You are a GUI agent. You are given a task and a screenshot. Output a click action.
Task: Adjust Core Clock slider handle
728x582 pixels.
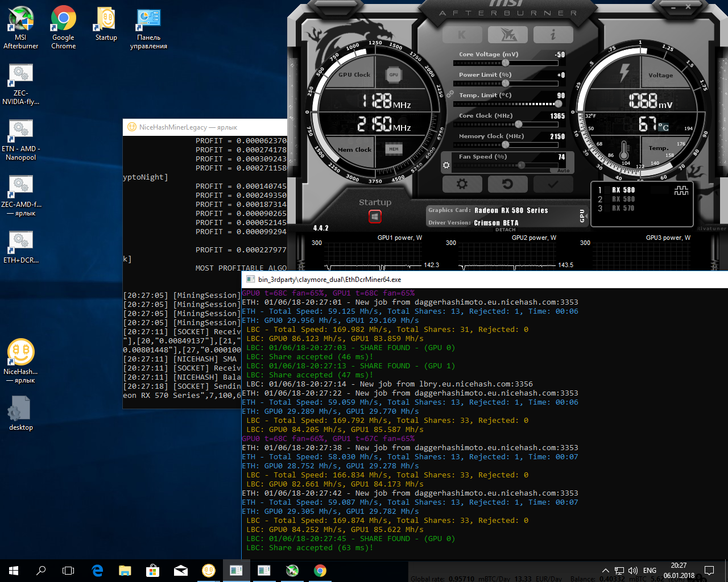pos(518,124)
